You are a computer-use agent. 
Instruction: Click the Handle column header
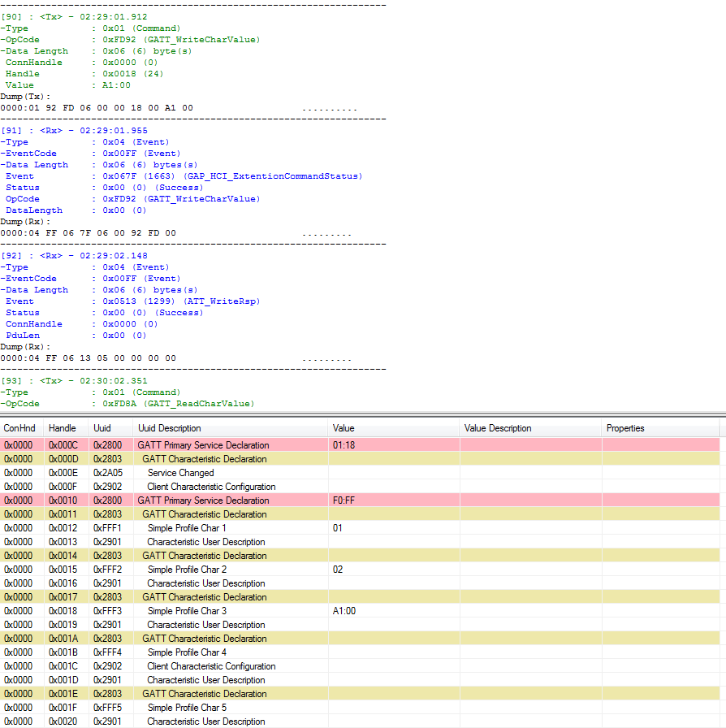click(67, 428)
